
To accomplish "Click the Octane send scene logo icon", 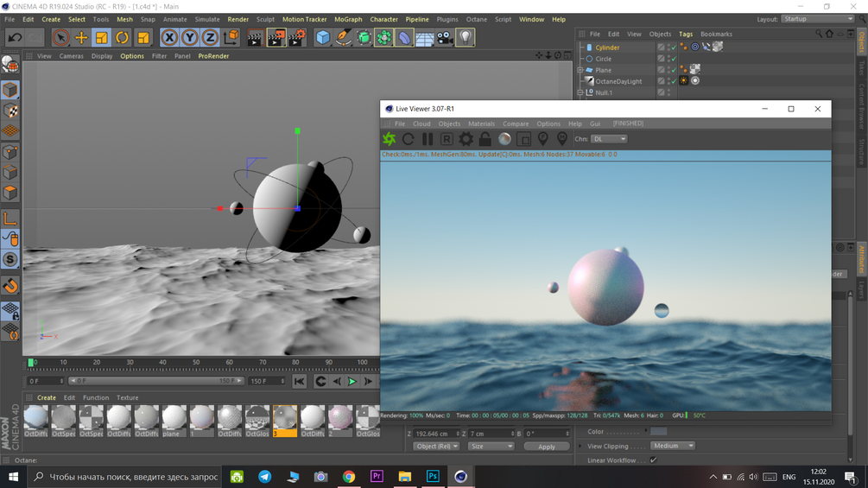I will click(390, 139).
